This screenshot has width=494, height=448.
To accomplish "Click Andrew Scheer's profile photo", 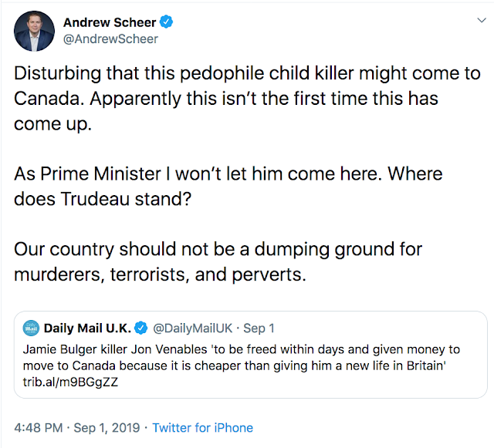I will pyautogui.click(x=35, y=31).
